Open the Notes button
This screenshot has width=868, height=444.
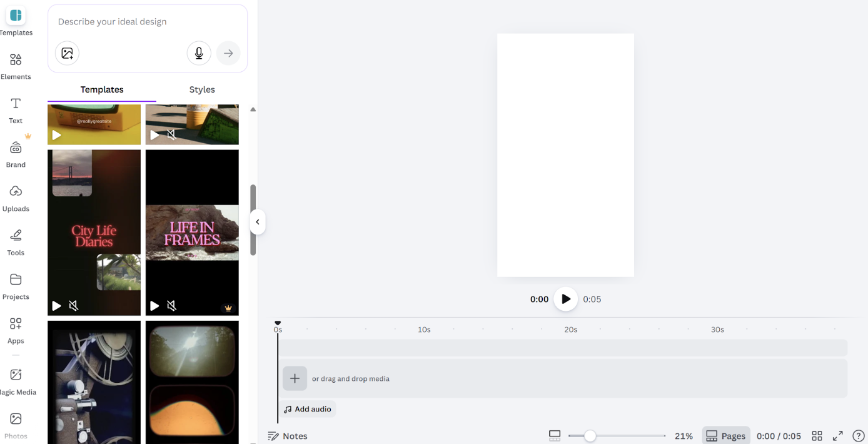[x=288, y=436]
